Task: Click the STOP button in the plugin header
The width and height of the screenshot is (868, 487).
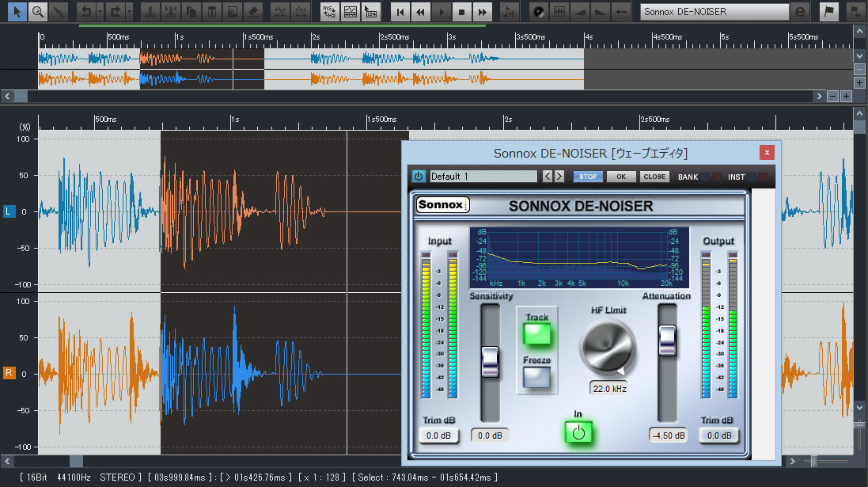Action: pyautogui.click(x=588, y=177)
